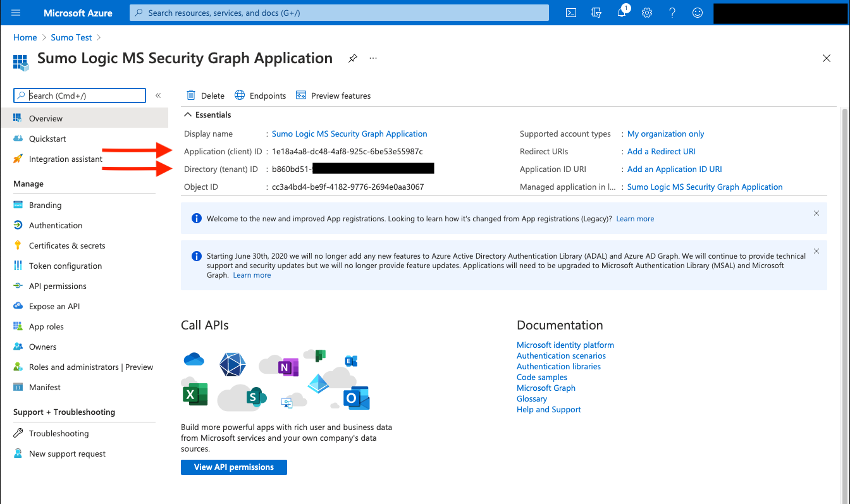Open the ellipsis more options menu
850x504 pixels.
tap(373, 58)
